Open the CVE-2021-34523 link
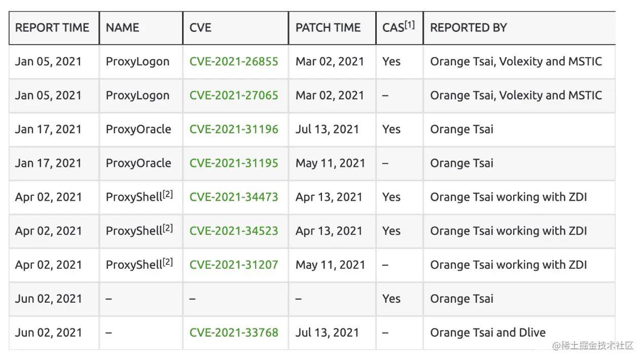 [234, 231]
